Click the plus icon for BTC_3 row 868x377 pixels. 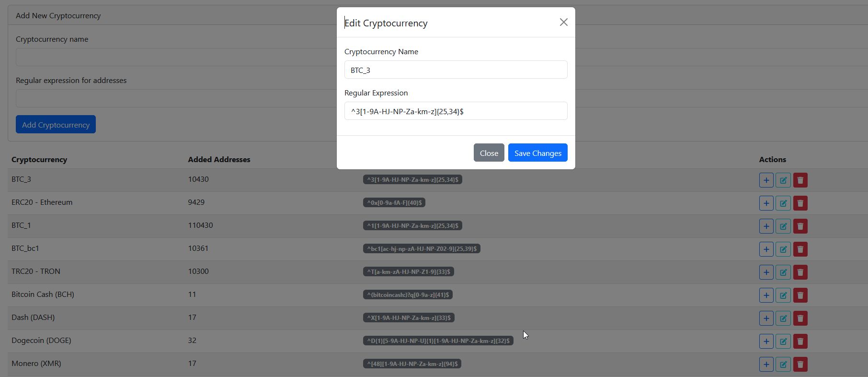click(766, 180)
